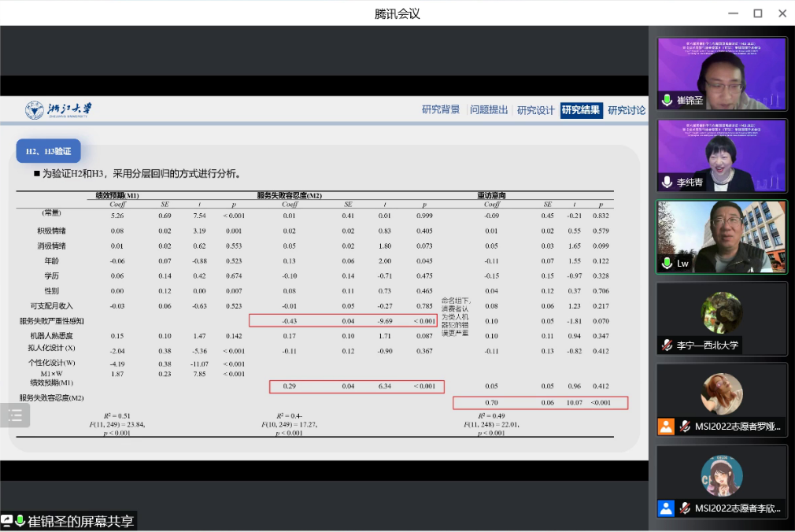The width and height of the screenshot is (795, 532).
Task: Maximize the 腾讯会议 window
Action: tap(758, 13)
